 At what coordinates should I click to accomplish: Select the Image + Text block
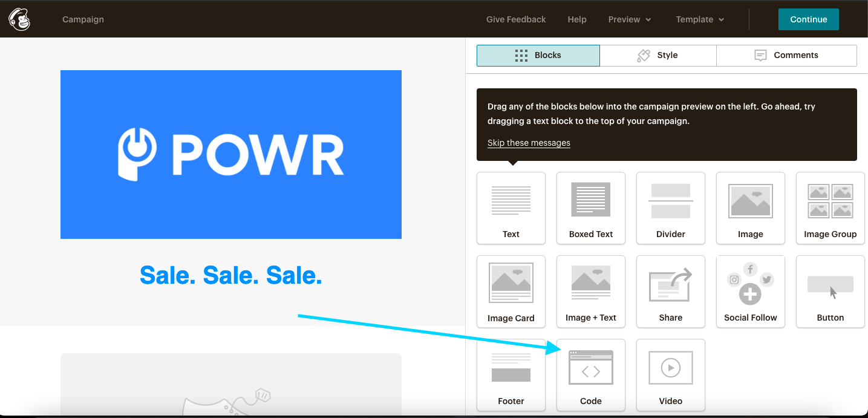click(591, 292)
